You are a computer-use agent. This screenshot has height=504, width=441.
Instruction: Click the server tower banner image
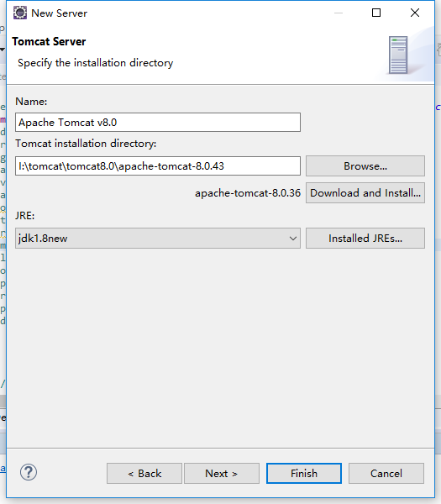pyautogui.click(x=398, y=55)
